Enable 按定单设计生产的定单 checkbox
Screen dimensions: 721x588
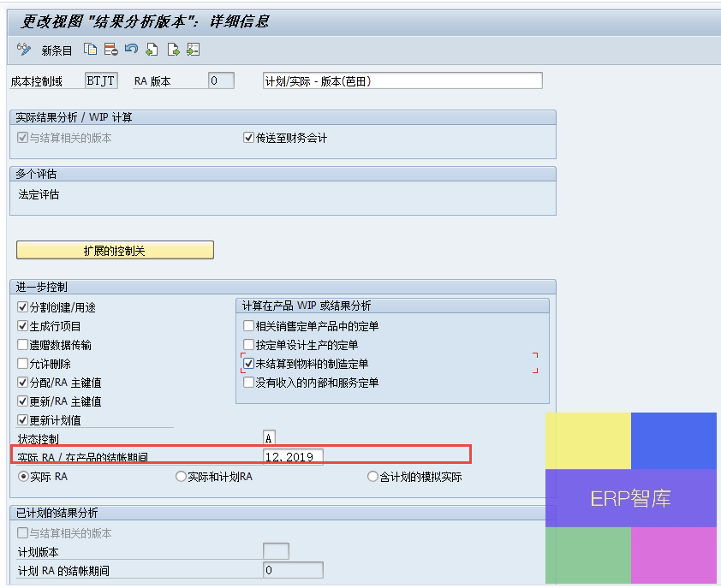pyautogui.click(x=249, y=345)
